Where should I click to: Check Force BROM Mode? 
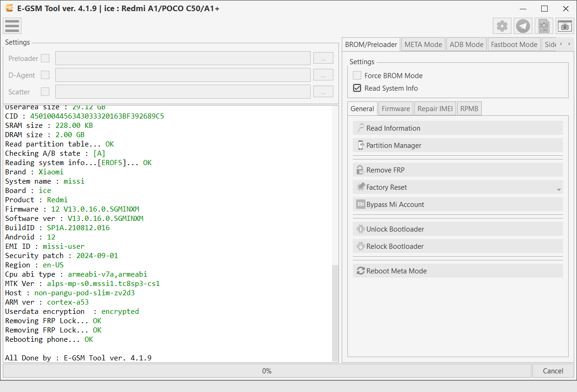tap(357, 75)
